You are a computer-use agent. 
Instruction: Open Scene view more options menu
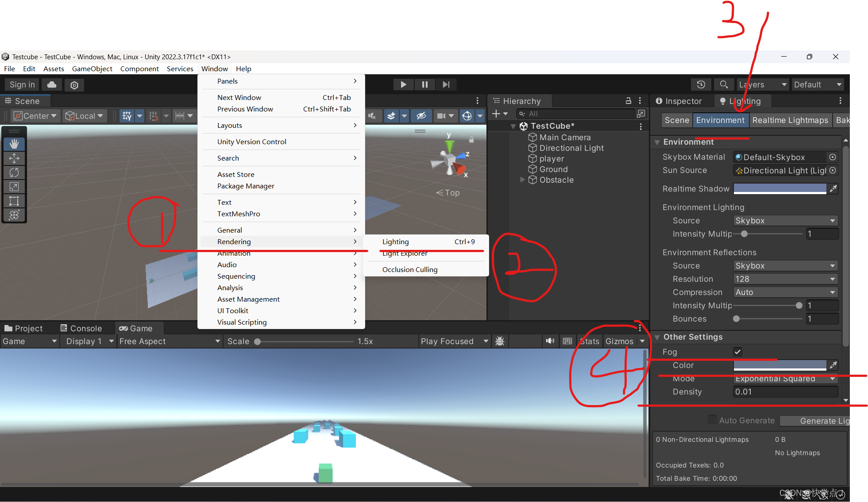point(477,101)
